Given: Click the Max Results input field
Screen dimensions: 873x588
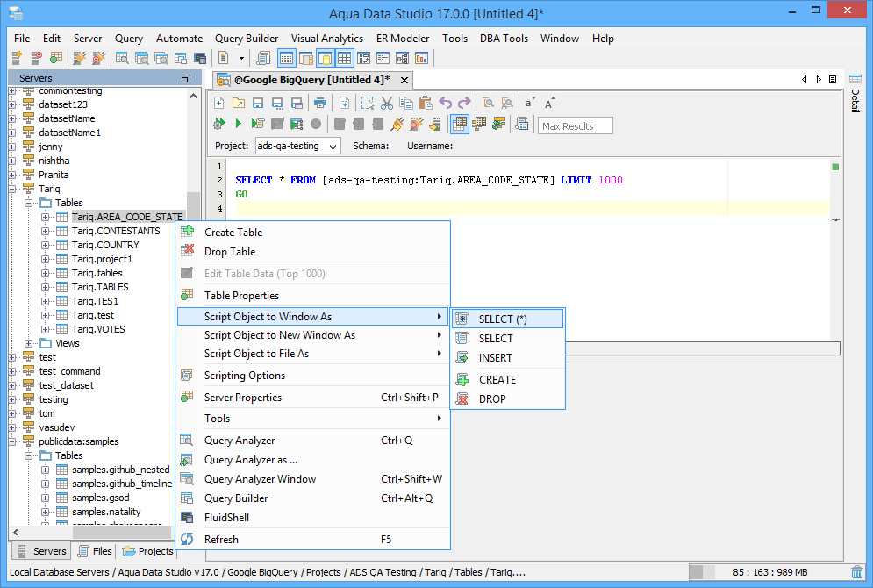Looking at the screenshot, I should tap(576, 125).
